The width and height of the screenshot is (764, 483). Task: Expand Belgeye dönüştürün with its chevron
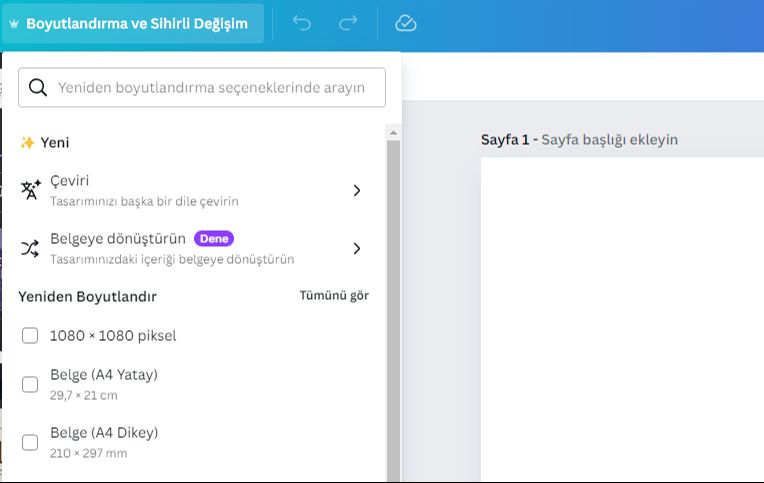(357, 249)
